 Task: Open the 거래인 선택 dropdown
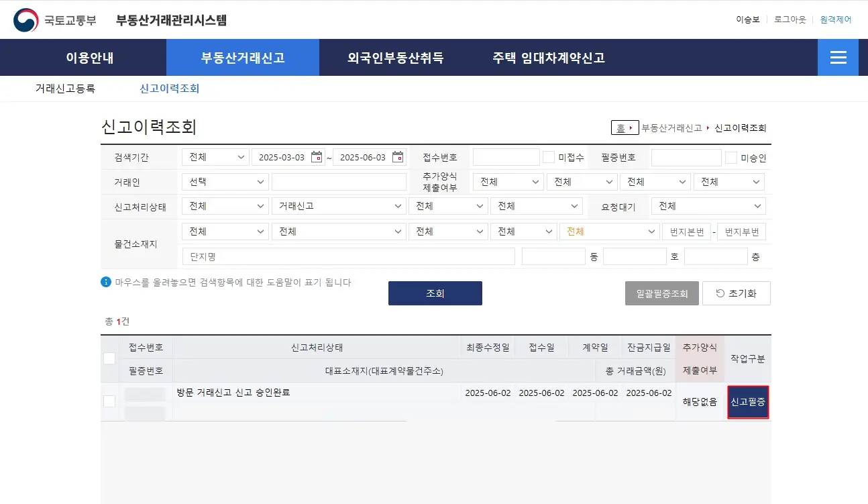[x=225, y=181]
